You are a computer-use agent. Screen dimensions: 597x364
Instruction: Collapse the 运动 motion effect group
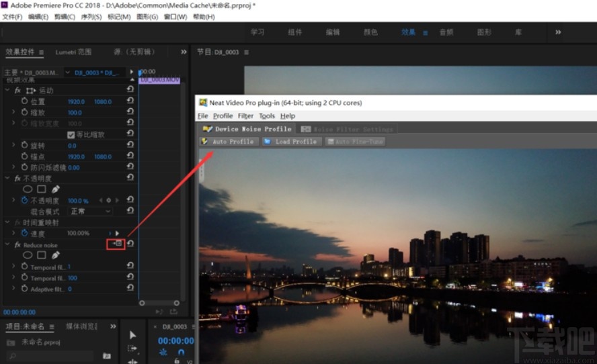point(7,90)
